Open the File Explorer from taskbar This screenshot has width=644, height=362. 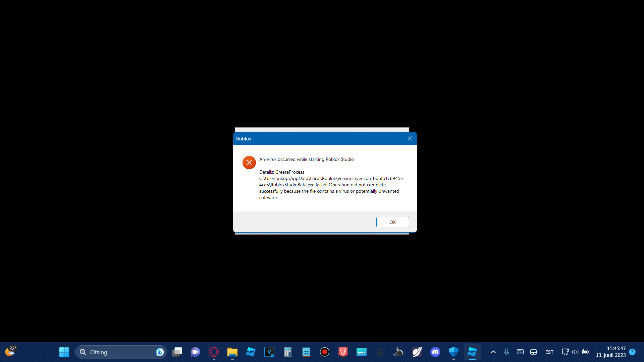(232, 352)
